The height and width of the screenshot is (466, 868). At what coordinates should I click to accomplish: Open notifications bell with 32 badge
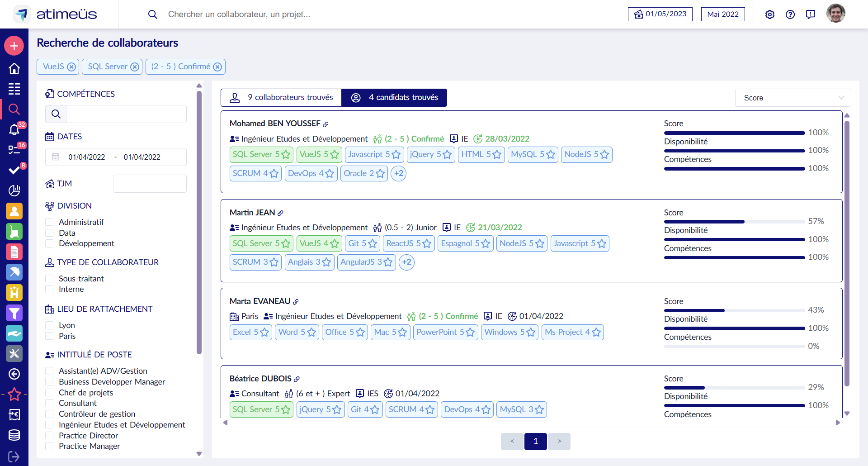pos(14,130)
